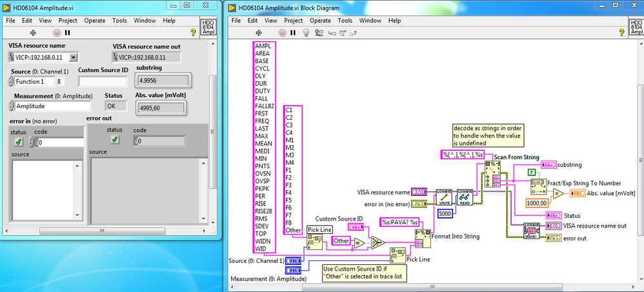This screenshot has width=644, height=292.
Task: Select the Multiply function node
Action: coord(558,193)
